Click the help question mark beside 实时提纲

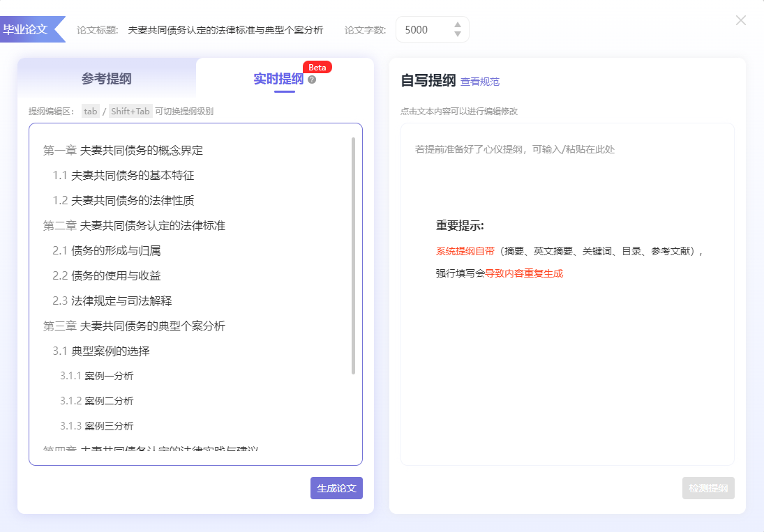[312, 79]
